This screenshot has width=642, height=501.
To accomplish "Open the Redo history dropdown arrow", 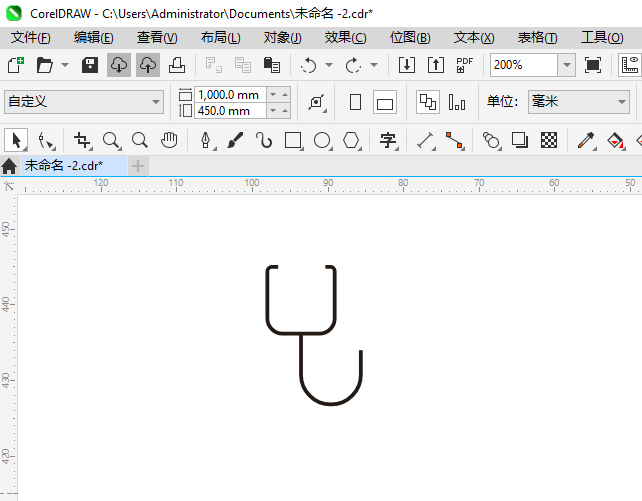I will coord(373,65).
